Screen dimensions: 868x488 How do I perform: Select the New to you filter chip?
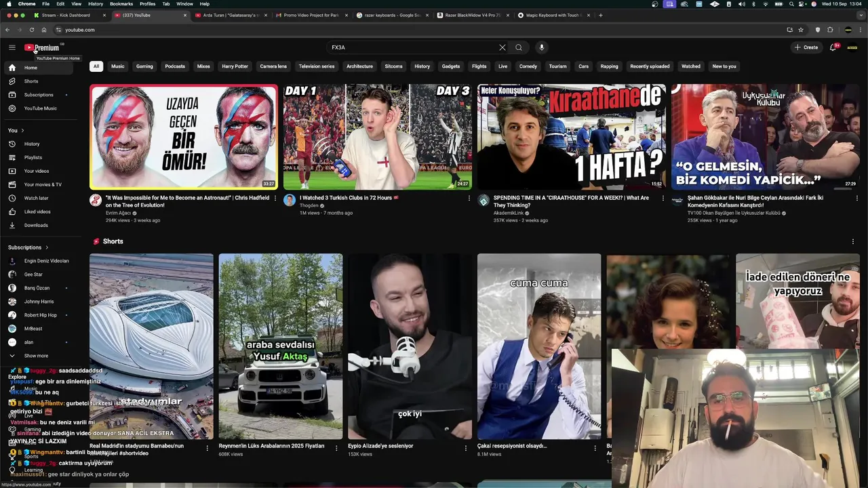724,66
